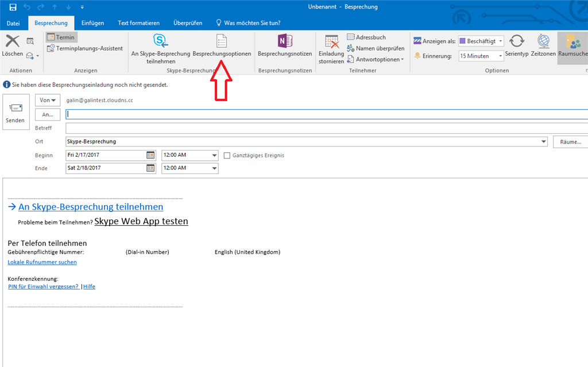Click the 'Gebührenpflichtige Nummer:' label
The width and height of the screenshot is (588, 367).
tap(46, 252)
